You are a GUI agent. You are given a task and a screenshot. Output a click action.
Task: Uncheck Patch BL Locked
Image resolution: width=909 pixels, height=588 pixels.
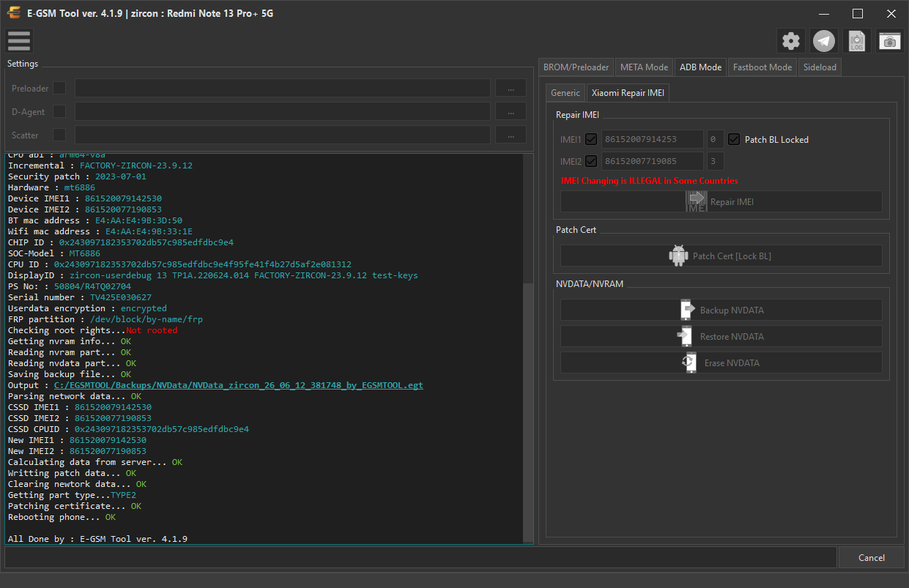pos(734,139)
